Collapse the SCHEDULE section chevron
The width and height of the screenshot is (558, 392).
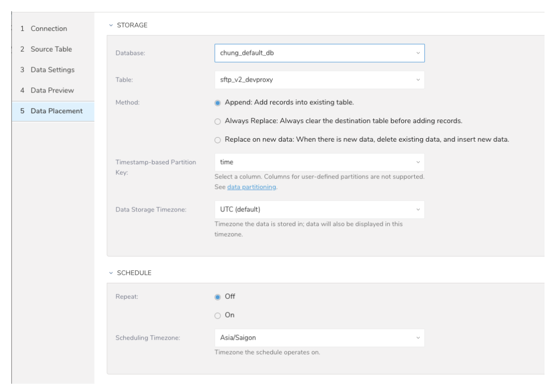110,273
